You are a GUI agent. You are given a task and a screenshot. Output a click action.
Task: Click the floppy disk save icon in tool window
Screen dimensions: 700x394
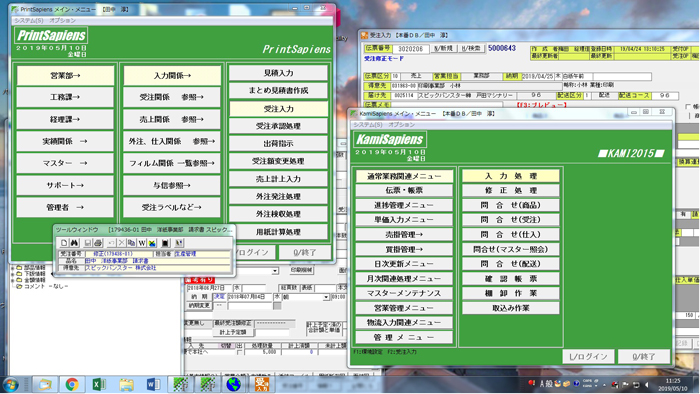point(88,243)
